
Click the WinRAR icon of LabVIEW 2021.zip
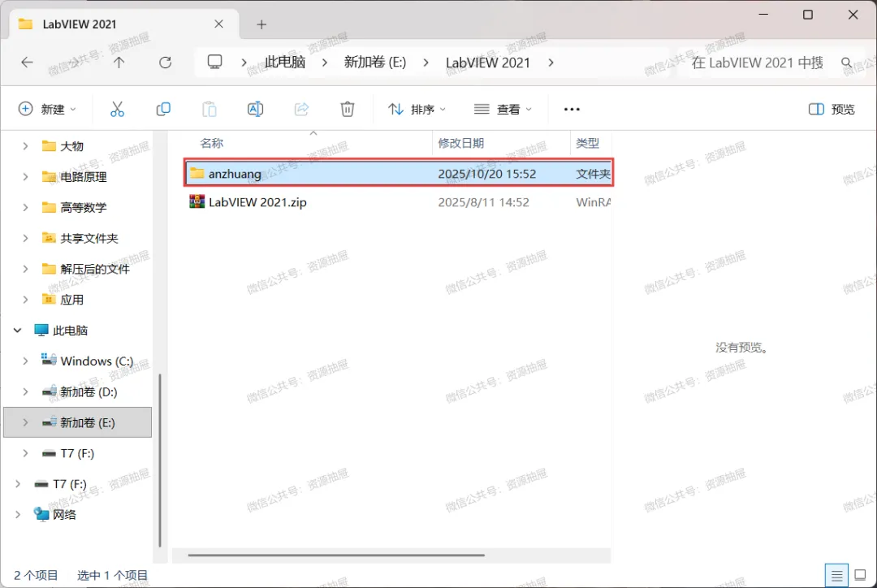tap(197, 201)
